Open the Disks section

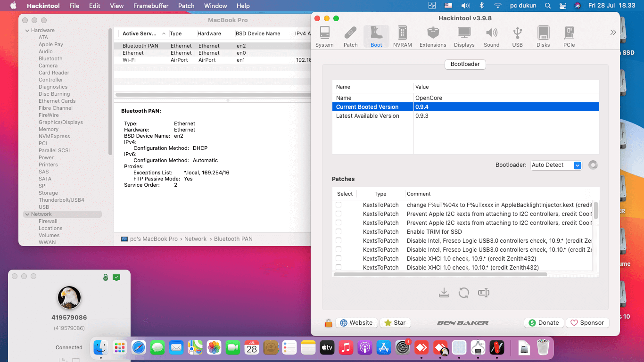[543, 37]
